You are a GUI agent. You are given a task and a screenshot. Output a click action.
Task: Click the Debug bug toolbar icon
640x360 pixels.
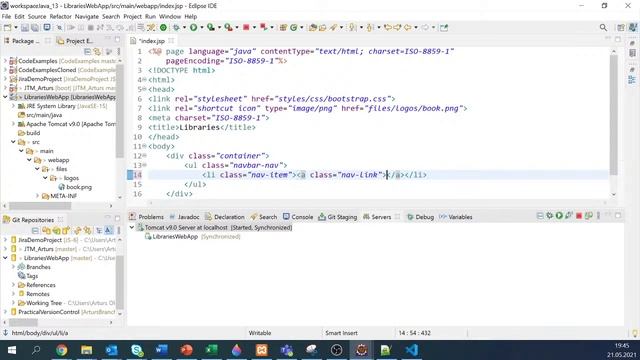pos(176,27)
